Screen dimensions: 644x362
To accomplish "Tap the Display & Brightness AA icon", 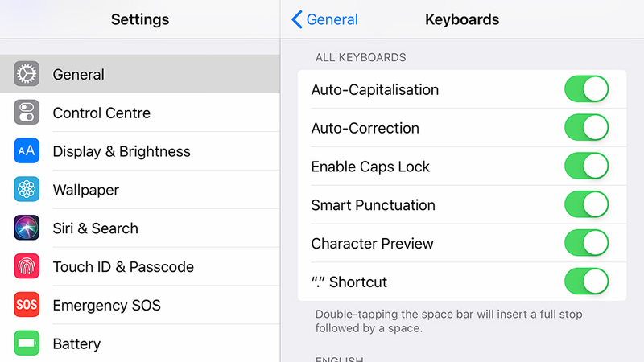I will click(x=27, y=150).
